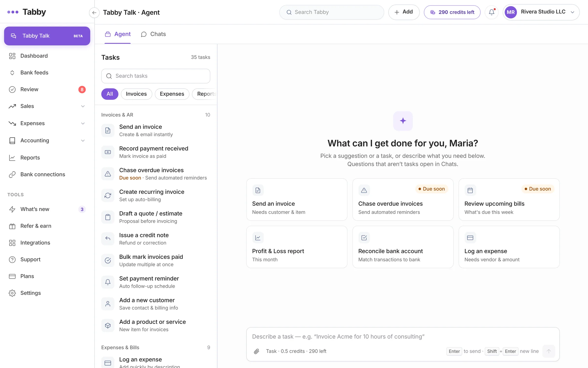Switch to the Chats tab
The image size is (588, 368).
[153, 34]
